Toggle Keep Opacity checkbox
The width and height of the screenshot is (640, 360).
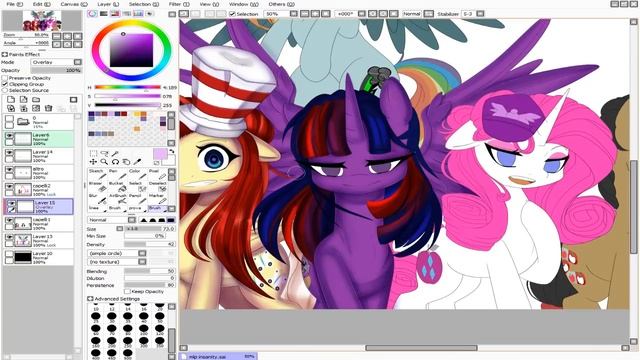pyautogui.click(x=127, y=291)
